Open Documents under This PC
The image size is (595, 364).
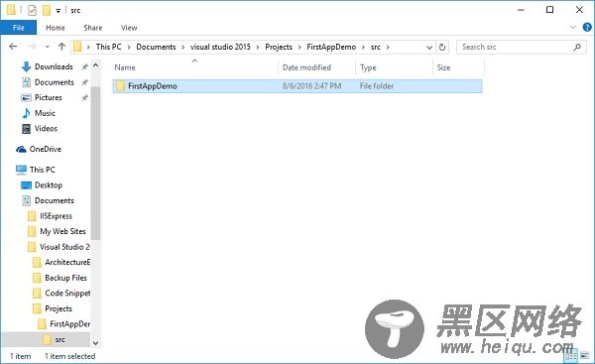(55, 200)
